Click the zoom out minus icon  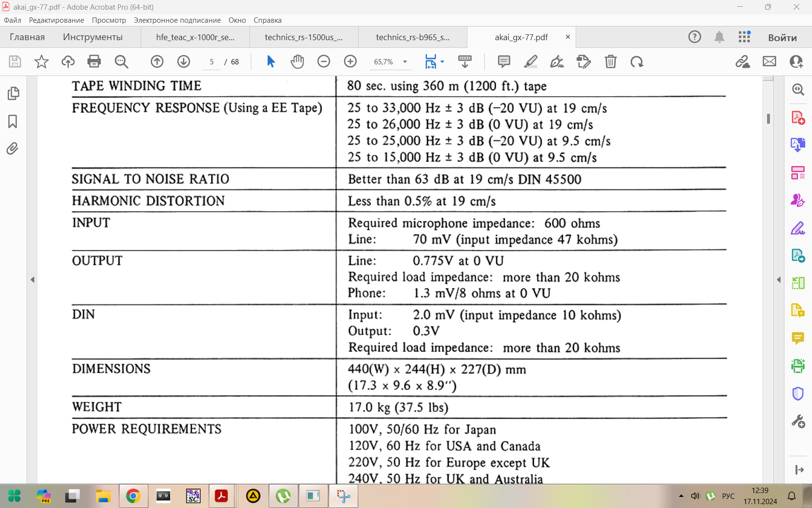(x=324, y=61)
